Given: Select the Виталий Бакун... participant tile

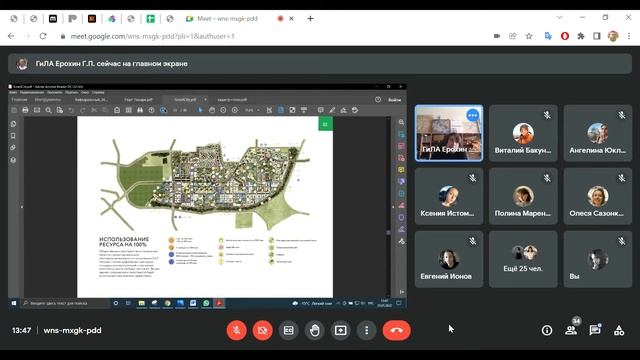Looking at the screenshot, I should [x=523, y=133].
